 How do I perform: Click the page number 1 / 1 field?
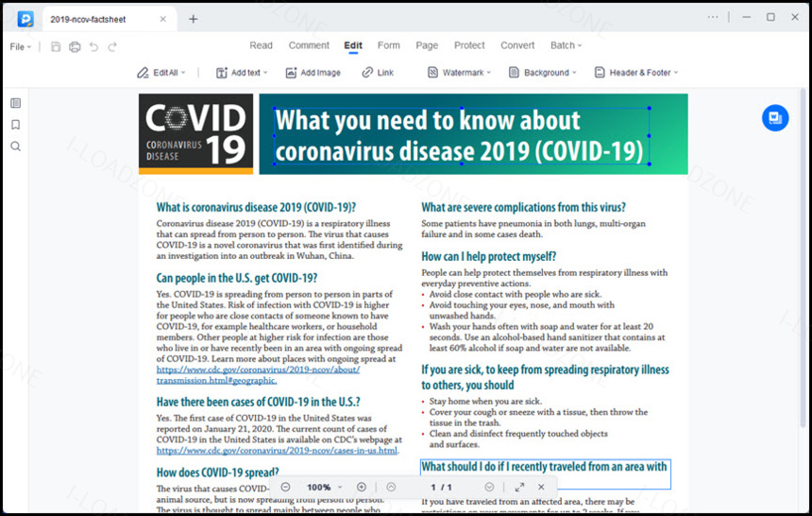[x=441, y=487]
